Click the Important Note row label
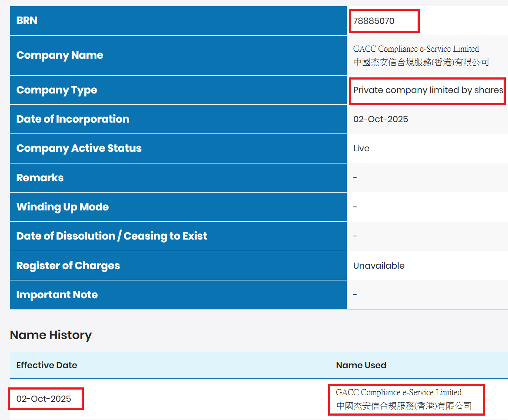This screenshot has height=420, width=508. [x=57, y=295]
